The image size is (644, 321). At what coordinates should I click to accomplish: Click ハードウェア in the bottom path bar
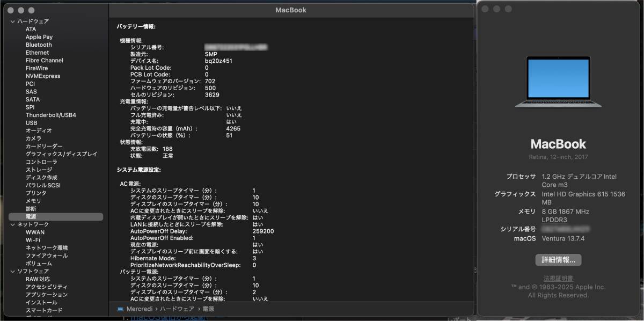tap(176, 309)
